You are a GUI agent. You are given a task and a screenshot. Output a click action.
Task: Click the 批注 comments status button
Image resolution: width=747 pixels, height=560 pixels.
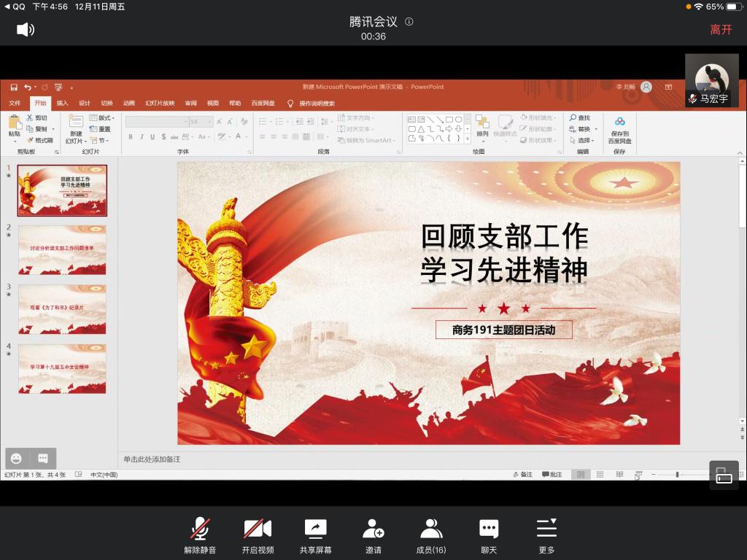click(552, 474)
